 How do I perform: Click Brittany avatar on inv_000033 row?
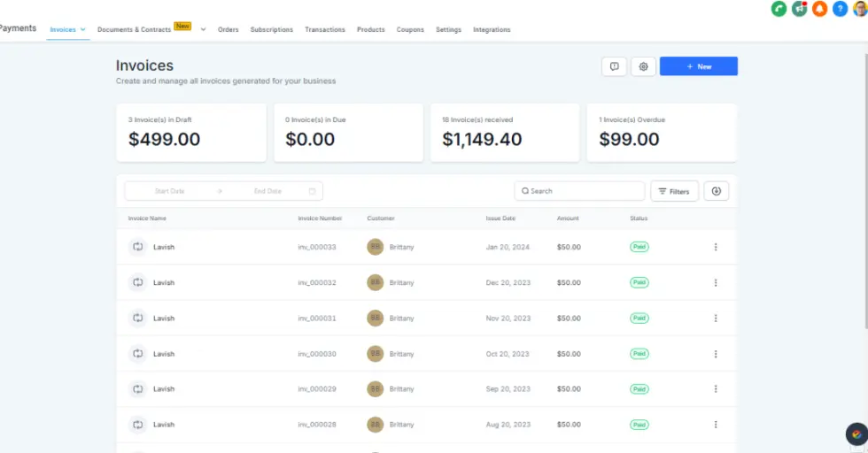[376, 247]
